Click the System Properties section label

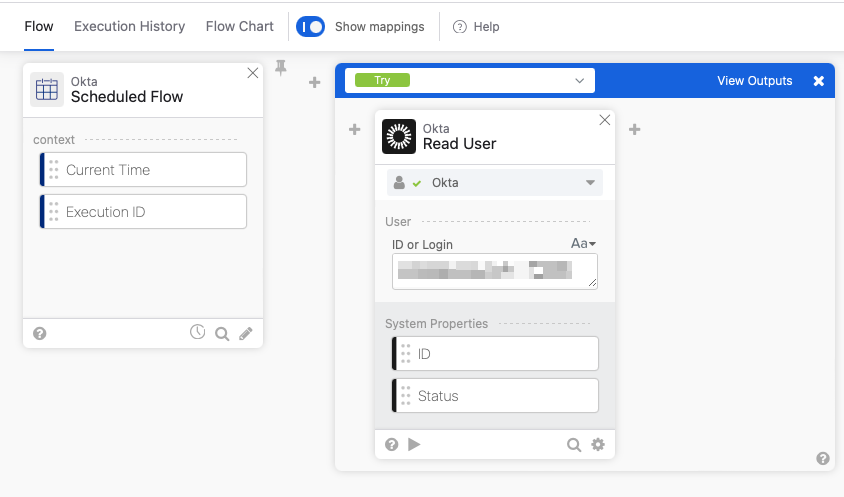pos(436,324)
